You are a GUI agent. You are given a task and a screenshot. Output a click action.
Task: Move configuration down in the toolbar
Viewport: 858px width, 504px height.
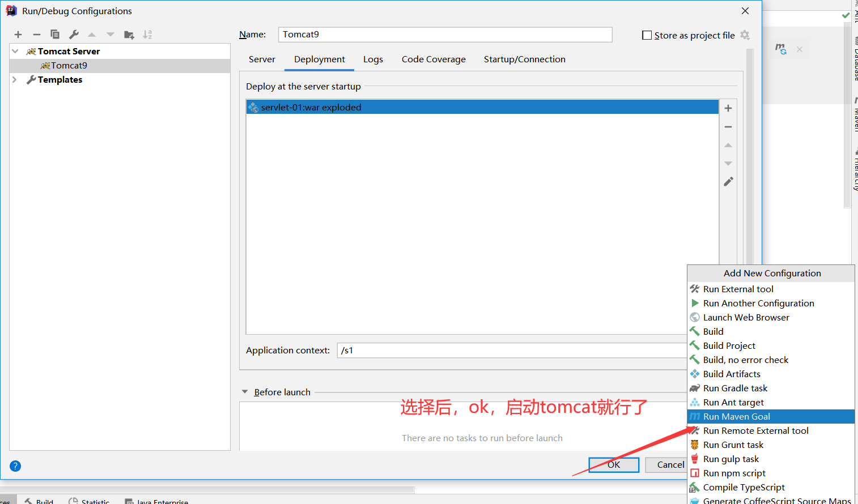click(x=111, y=35)
